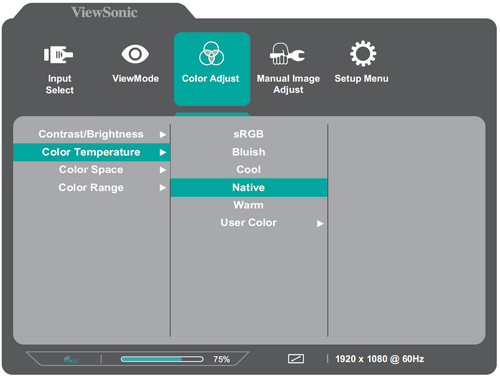The image size is (500, 381).
Task: Switch to the ViewMode menu label
Action: click(135, 79)
